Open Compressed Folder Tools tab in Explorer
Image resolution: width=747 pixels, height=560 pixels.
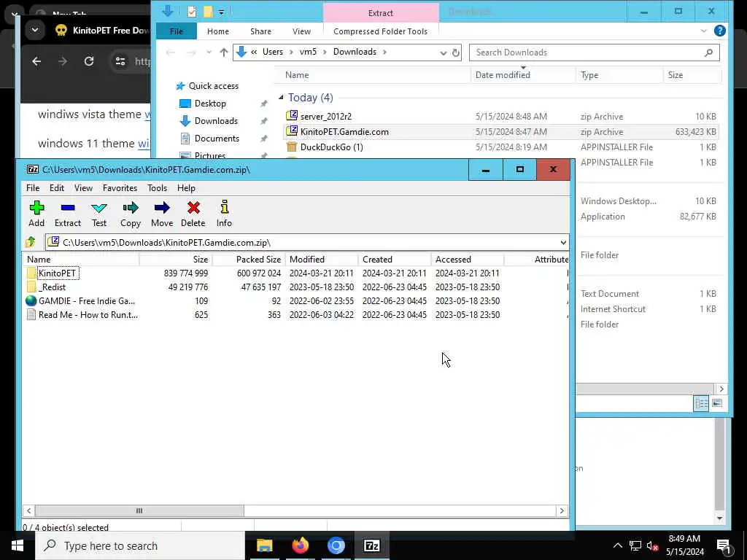pyautogui.click(x=380, y=31)
